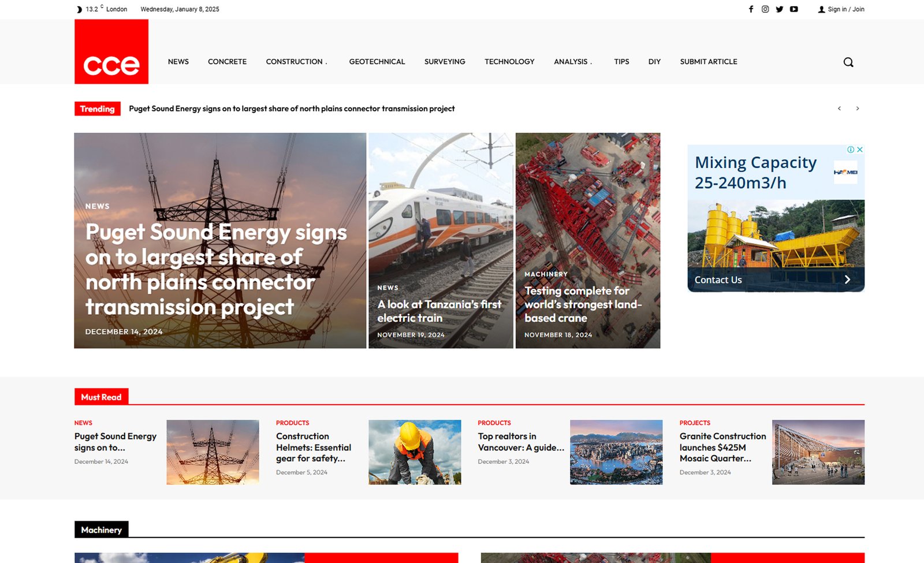This screenshot has height=563, width=924.
Task: Open the Instagram social icon
Action: click(x=765, y=9)
